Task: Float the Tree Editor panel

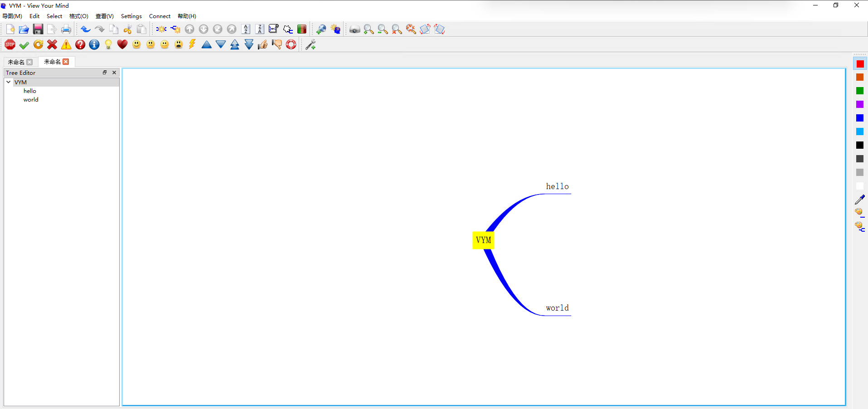Action: pos(105,73)
